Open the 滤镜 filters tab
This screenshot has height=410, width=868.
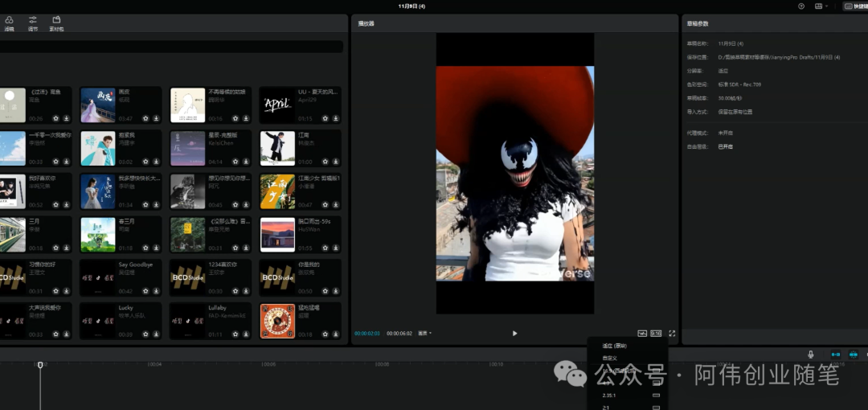[9, 23]
